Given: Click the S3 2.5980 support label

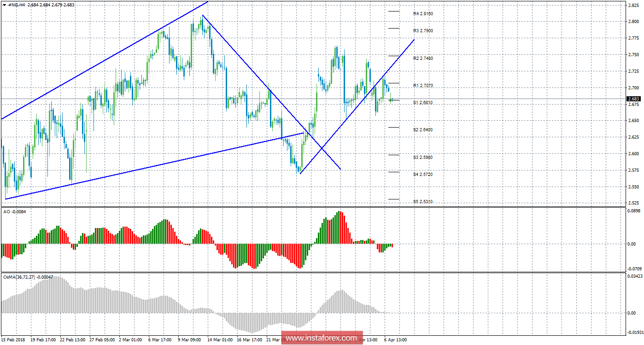Looking at the screenshot, I should click(x=423, y=158).
